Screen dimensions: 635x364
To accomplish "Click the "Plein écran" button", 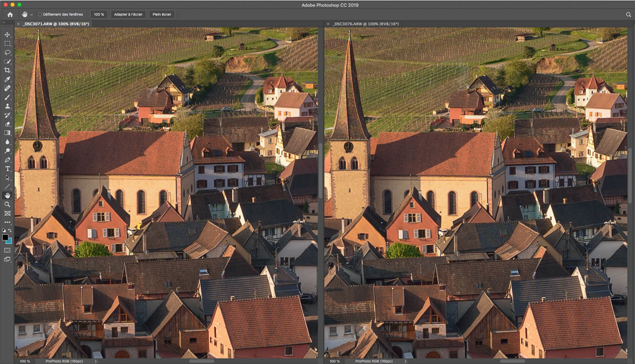I will point(161,14).
